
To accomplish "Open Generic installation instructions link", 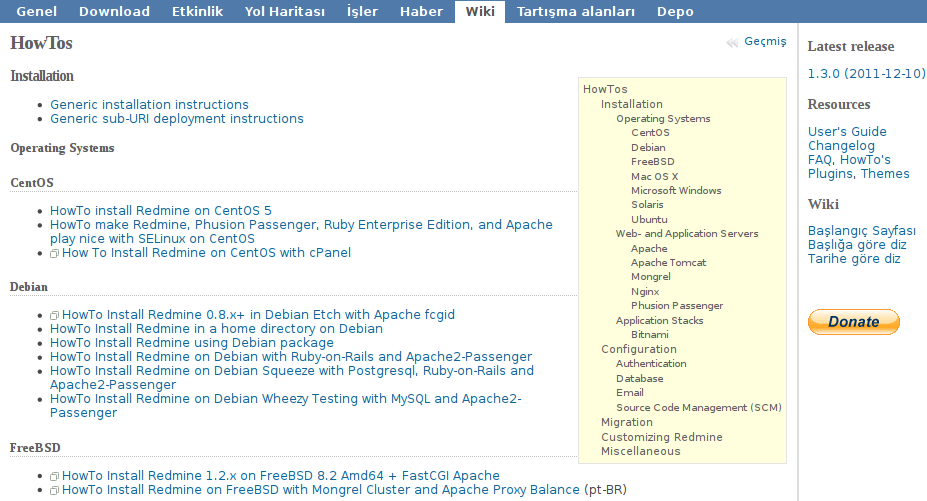I will (149, 104).
